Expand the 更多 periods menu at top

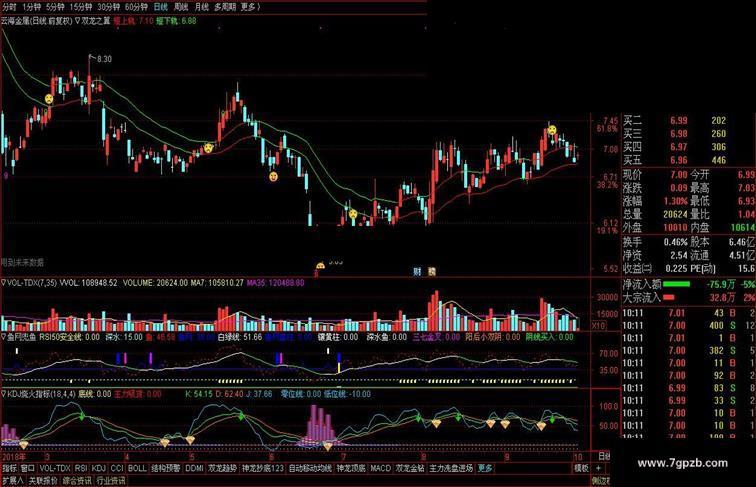pyautogui.click(x=250, y=7)
